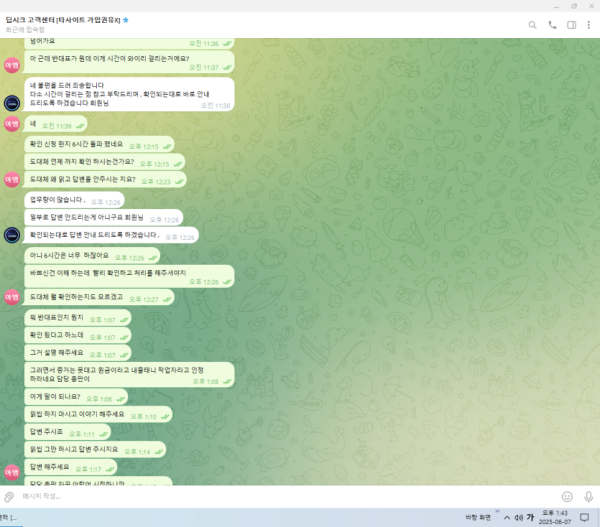Select the message '일부로 답변 안드리는게 아니구요 회원님'
The height and width of the screenshot is (527, 600).
click(104, 217)
